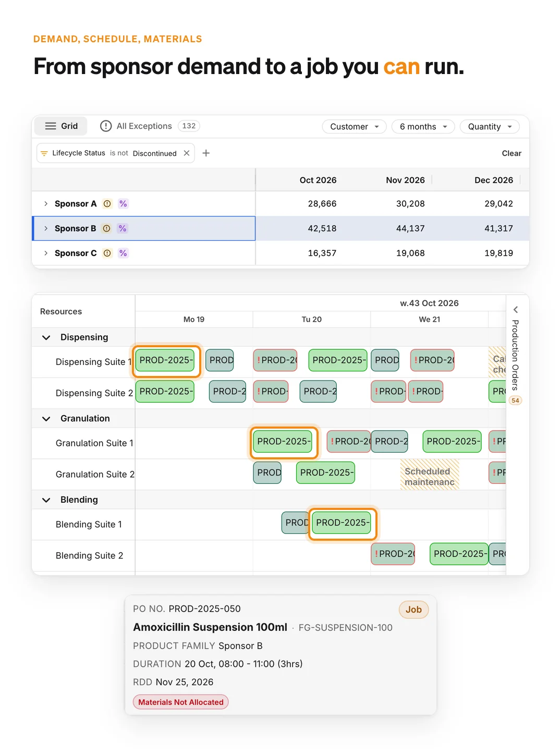Click the Materials Not Allocated status tag
560x754 pixels.
point(180,702)
